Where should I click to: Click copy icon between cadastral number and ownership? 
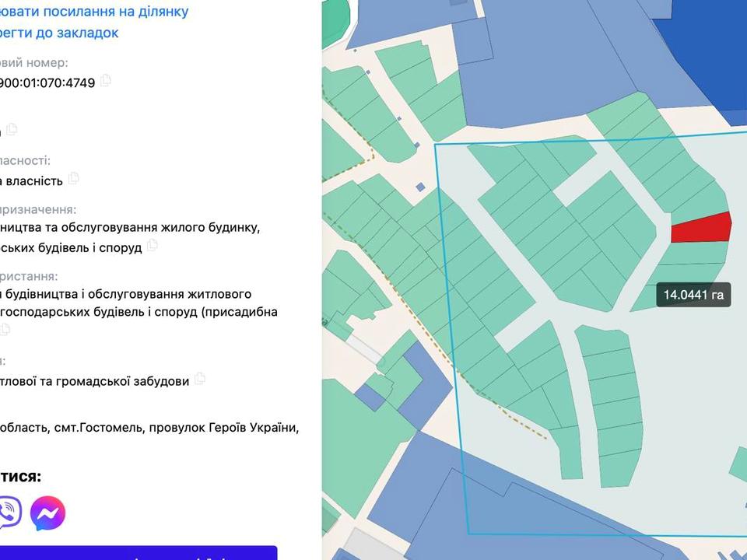point(12,129)
